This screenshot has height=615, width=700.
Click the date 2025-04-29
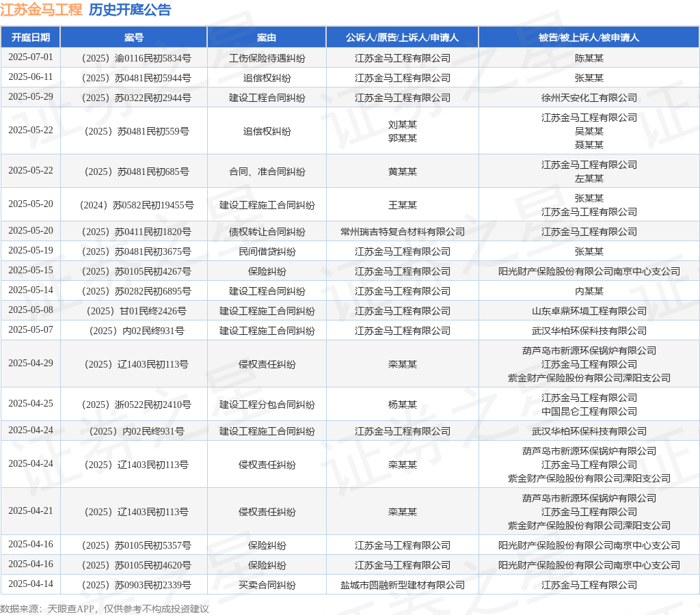coord(30,364)
